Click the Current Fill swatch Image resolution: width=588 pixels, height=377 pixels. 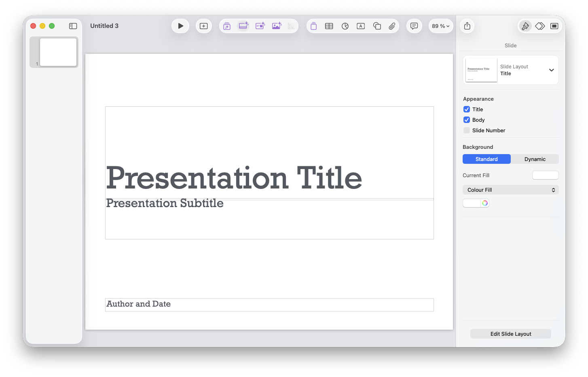pos(546,175)
